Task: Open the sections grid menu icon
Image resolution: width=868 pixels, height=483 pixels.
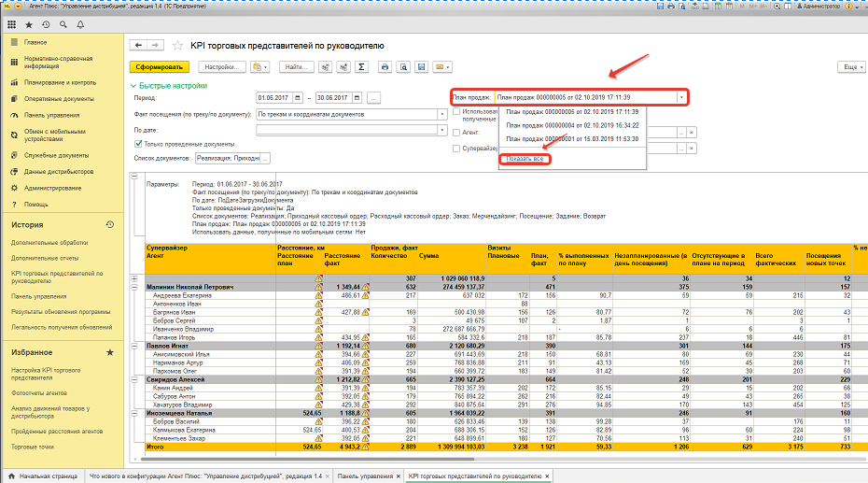Action: [11, 25]
